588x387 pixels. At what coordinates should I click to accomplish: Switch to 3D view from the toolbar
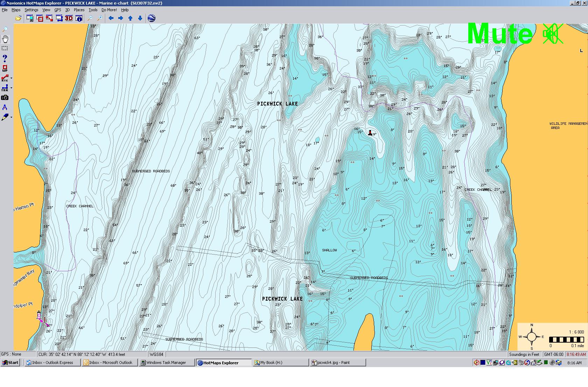69,18
